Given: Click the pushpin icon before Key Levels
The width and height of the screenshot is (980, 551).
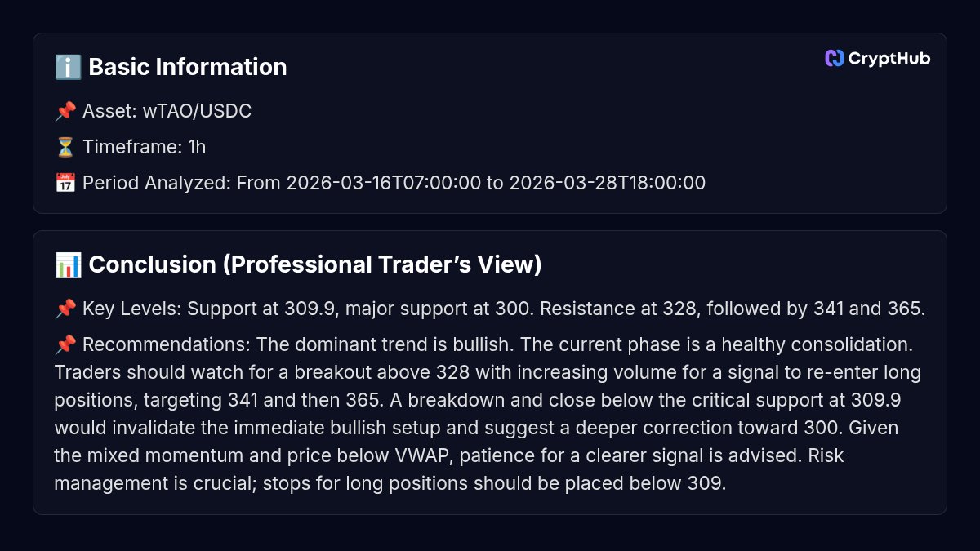Looking at the screenshot, I should click(x=65, y=309).
